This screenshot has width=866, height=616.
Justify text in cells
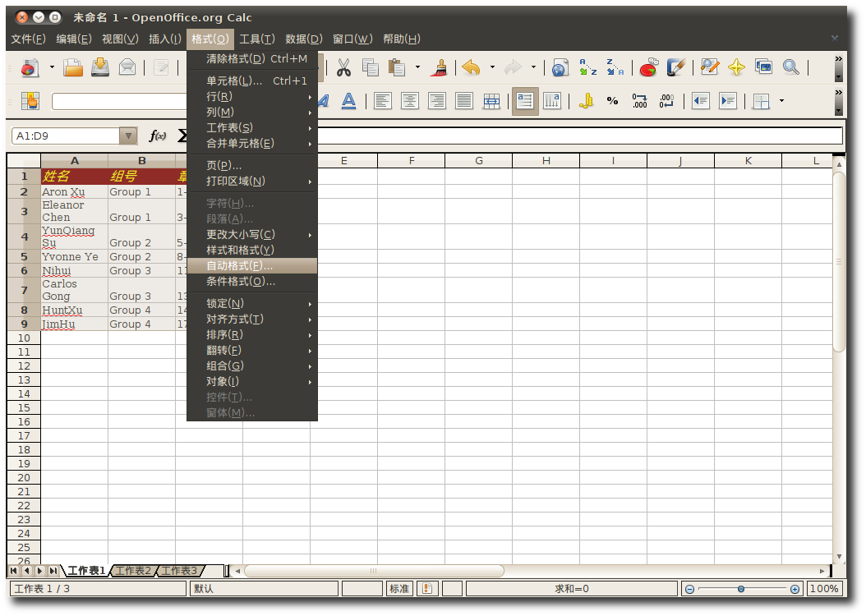click(464, 101)
